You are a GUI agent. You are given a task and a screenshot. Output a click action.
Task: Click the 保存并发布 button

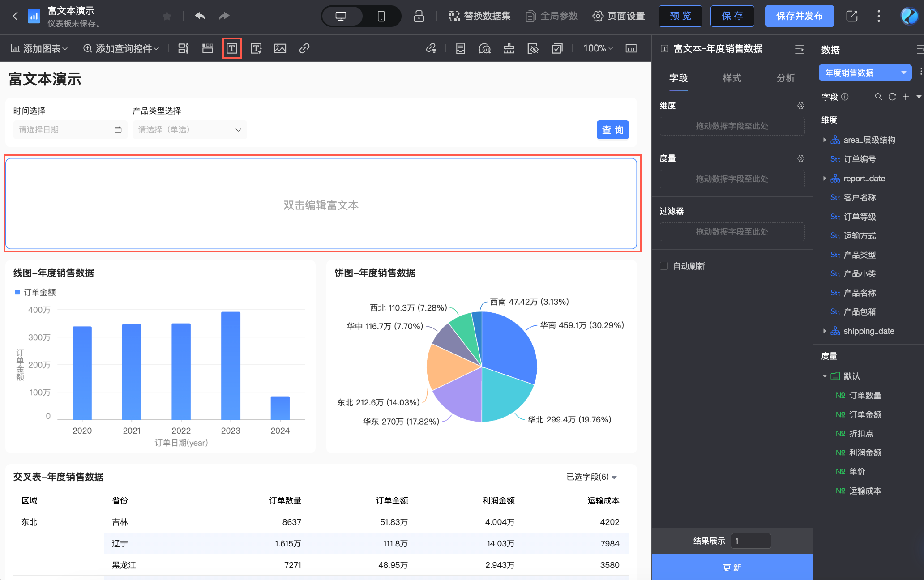(799, 16)
